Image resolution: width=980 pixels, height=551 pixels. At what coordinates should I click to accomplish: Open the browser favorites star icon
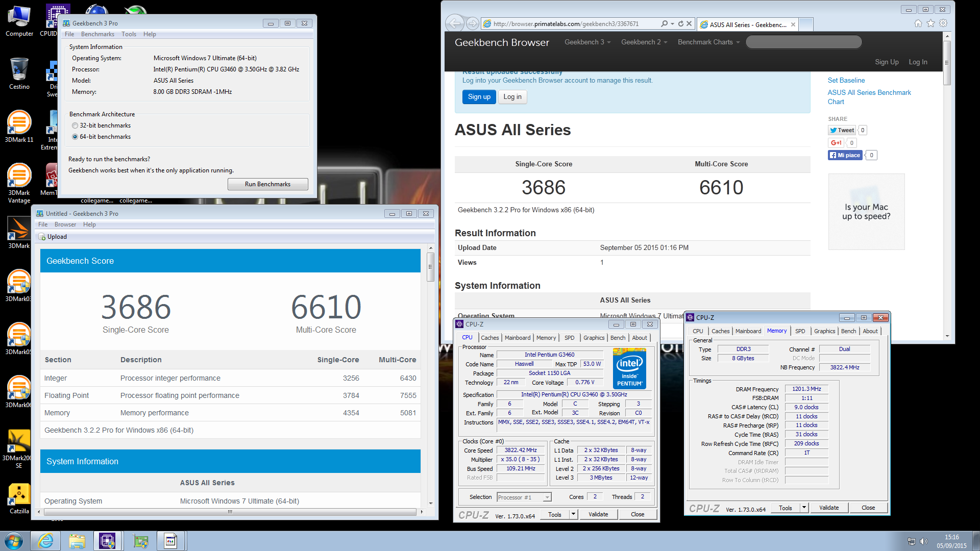930,23
